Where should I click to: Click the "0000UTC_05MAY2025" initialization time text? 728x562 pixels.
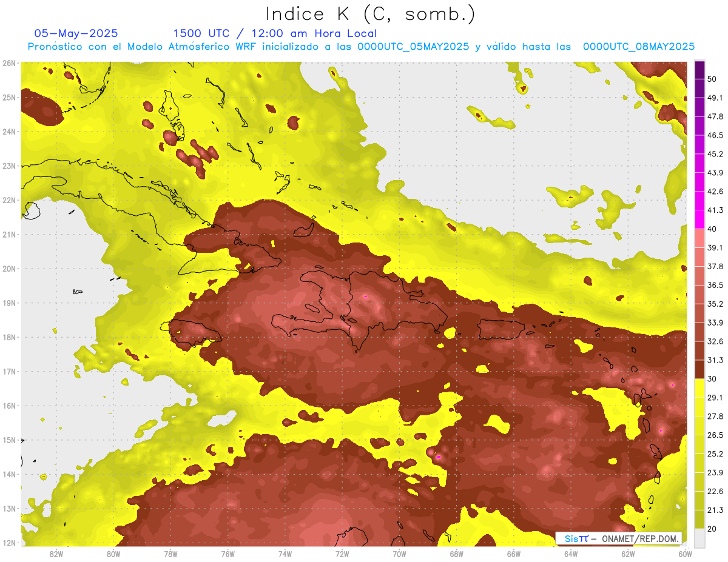[x=413, y=47]
